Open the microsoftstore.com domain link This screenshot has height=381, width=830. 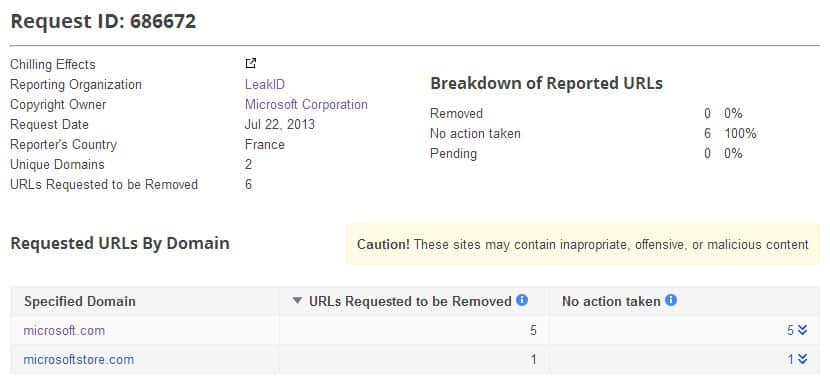pos(79,360)
